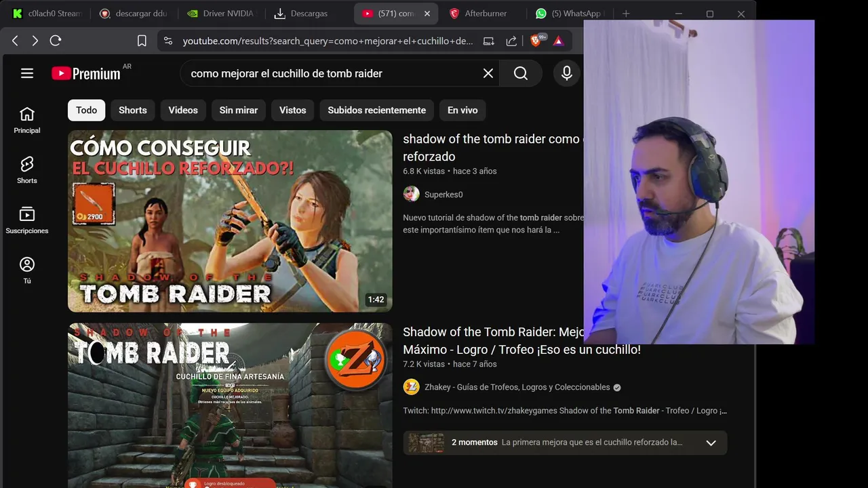868x488 pixels.
Task: Bookmark this page with bookmark icon
Action: (x=142, y=41)
